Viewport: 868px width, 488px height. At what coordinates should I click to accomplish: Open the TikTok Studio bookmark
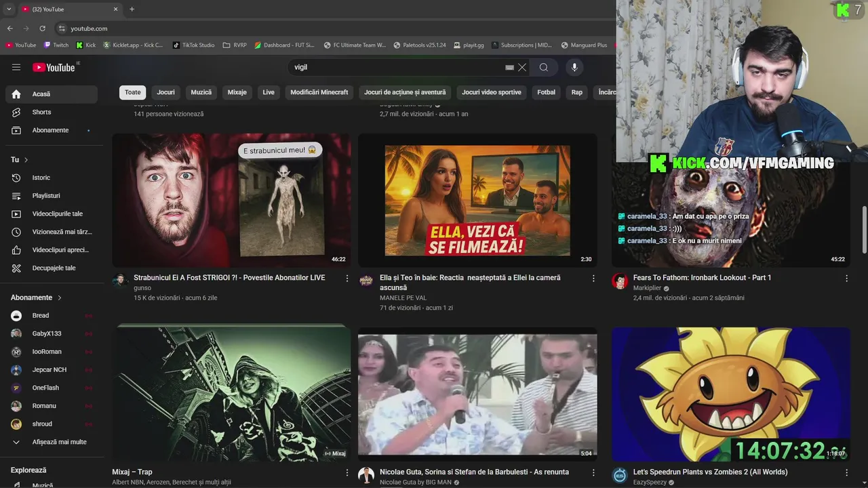coord(193,45)
